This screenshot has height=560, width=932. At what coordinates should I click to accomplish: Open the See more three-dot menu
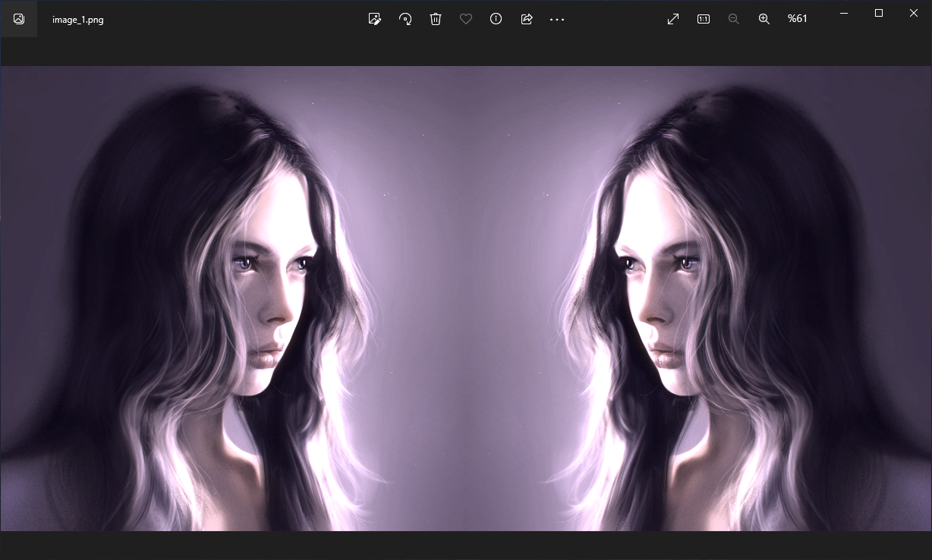pos(557,20)
